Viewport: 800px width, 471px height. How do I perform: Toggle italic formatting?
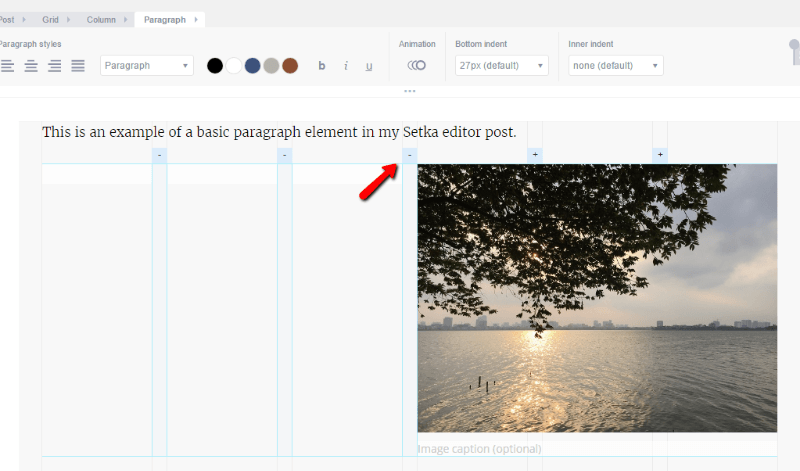(x=346, y=66)
